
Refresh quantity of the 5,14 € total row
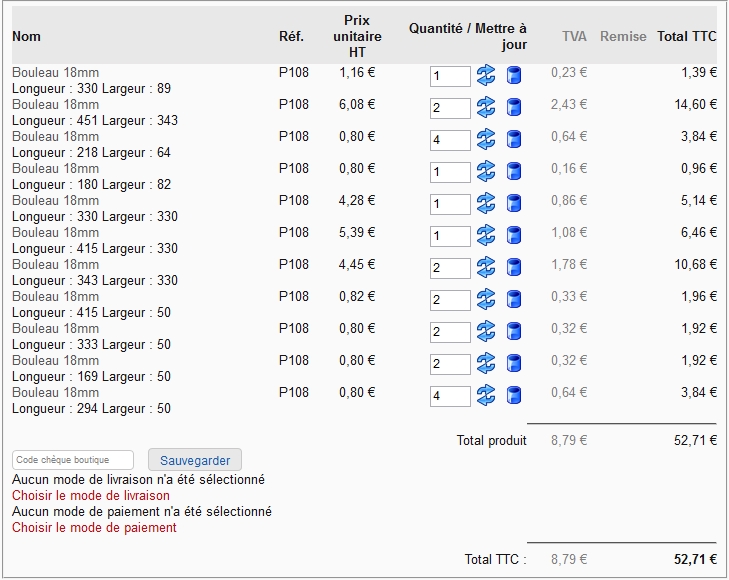(x=486, y=203)
